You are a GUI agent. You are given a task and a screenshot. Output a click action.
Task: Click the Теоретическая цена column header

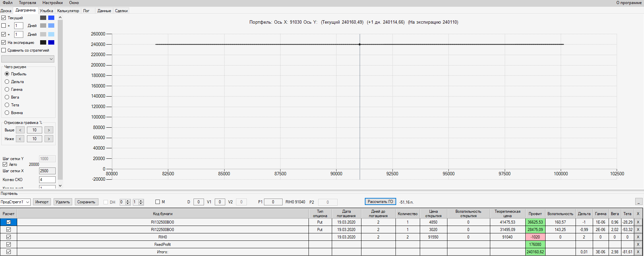coord(507,214)
